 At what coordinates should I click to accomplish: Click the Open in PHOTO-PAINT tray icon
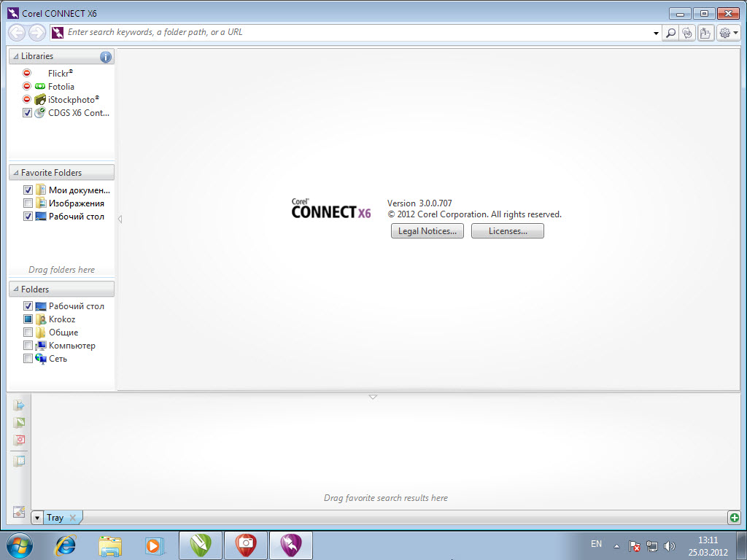coord(20,440)
